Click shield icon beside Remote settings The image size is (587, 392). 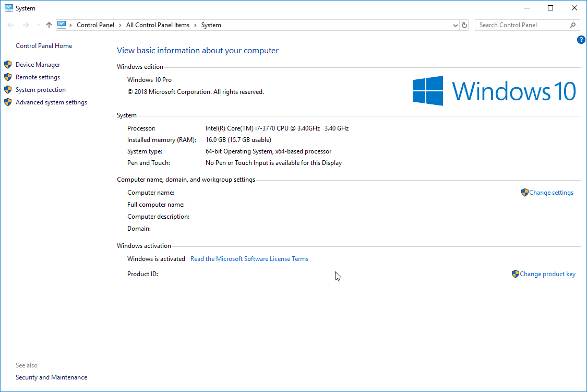tap(8, 77)
